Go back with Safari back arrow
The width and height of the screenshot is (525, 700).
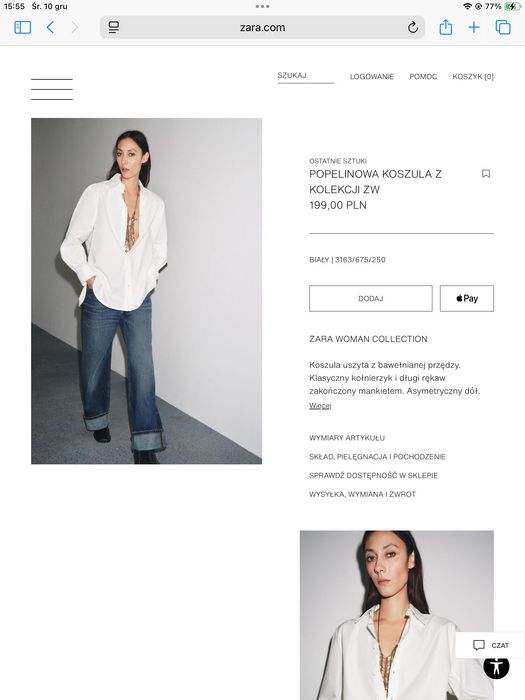(x=50, y=28)
